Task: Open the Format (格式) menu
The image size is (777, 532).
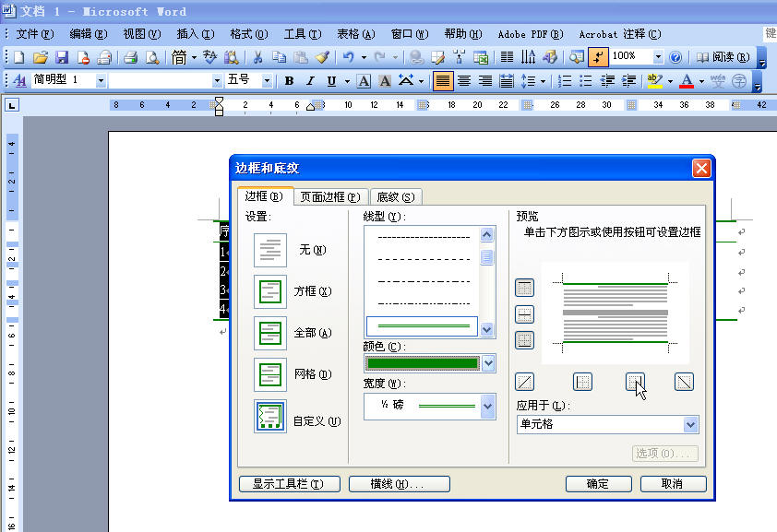Action: coord(249,34)
